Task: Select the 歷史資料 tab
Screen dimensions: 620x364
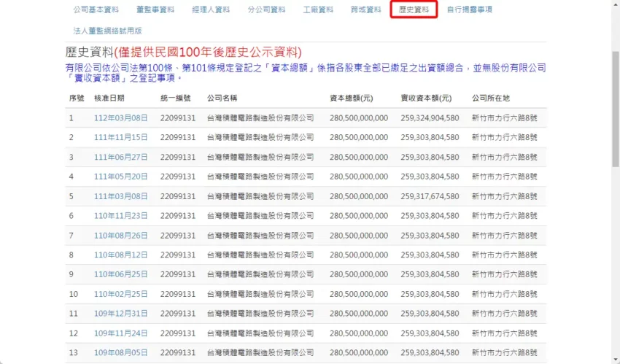Action: [x=414, y=9]
